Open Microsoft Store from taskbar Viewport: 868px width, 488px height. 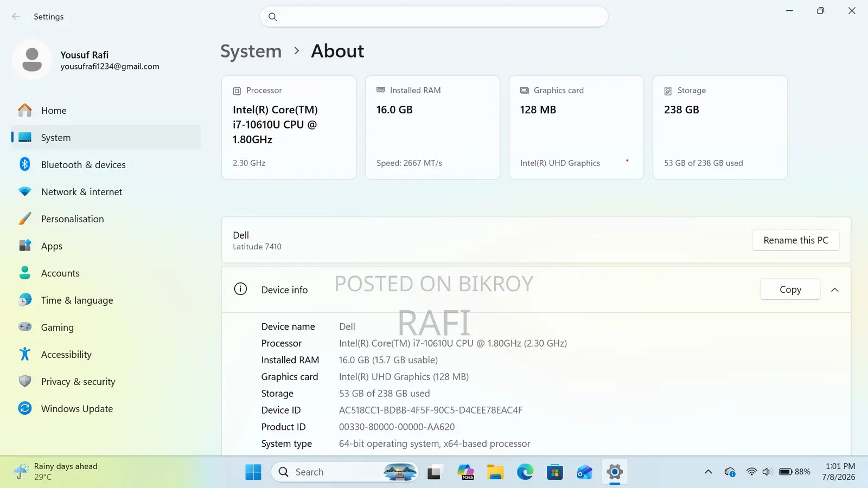[554, 472]
